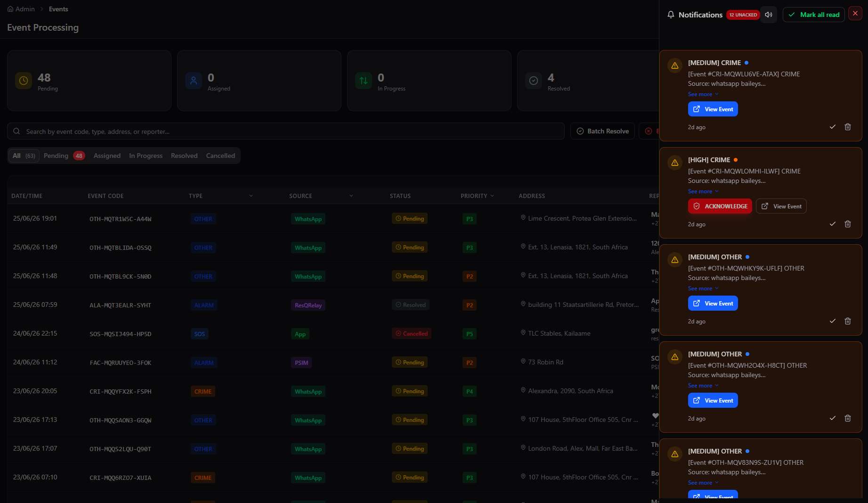Toggle the notification sound speaker icon
This screenshot has width=868, height=503.
[769, 15]
